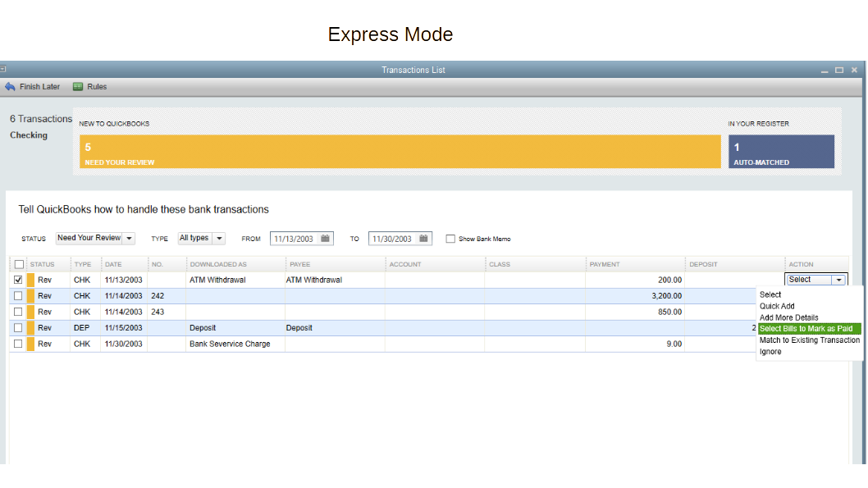This screenshot has width=868, height=488.
Task: Click the Finish Later arrow icon
Action: (10, 86)
